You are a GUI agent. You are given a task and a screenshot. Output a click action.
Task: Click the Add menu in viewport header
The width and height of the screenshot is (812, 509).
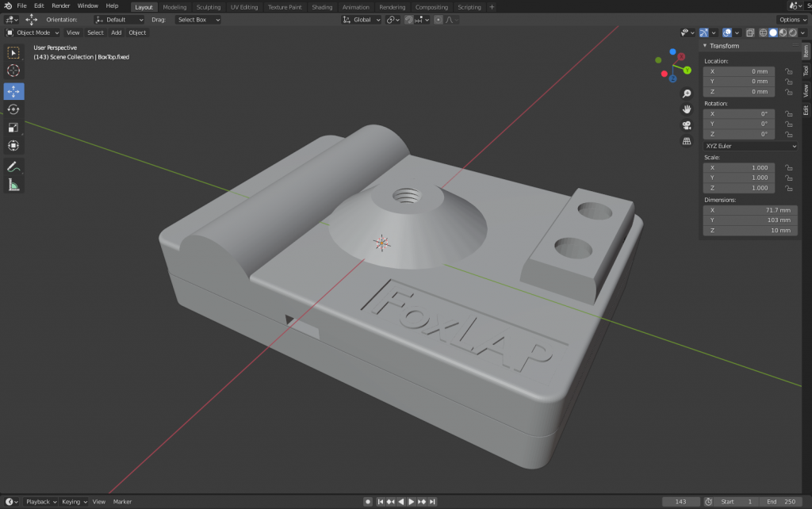coord(116,33)
